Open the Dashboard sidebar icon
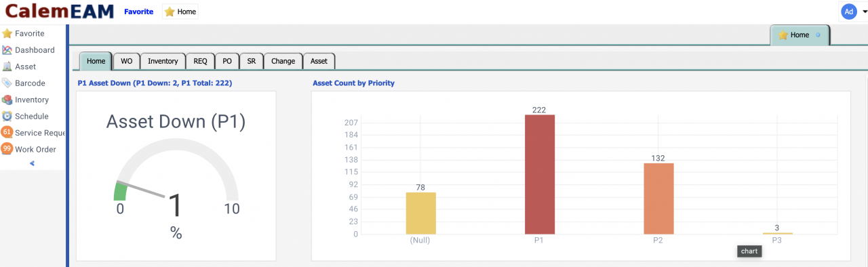This screenshot has width=868, height=267. click(7, 50)
